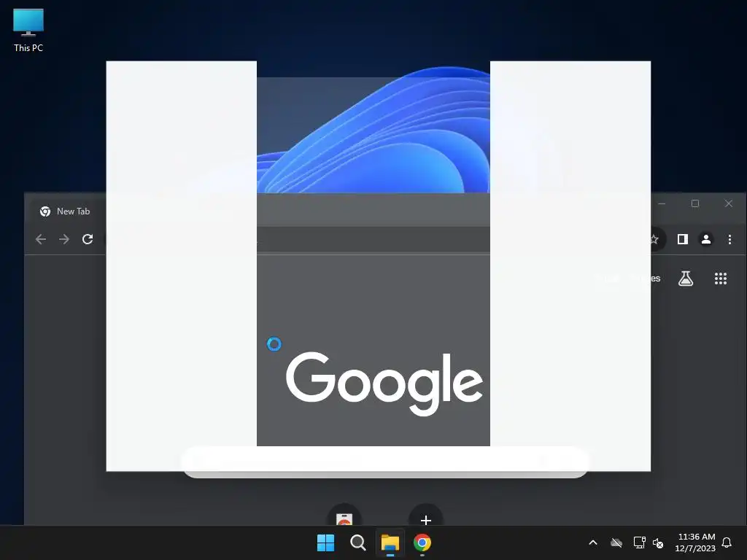Select the This PC desktop icon
Viewport: 747px width, 560px height.
28,31
